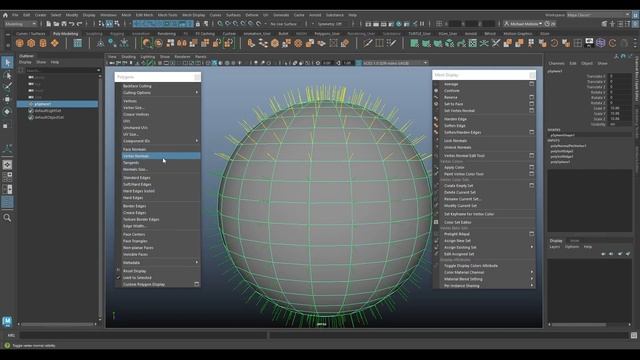Click the first green mesh icon on the shelf
Viewport: 640px width, 360px height.
(414, 43)
